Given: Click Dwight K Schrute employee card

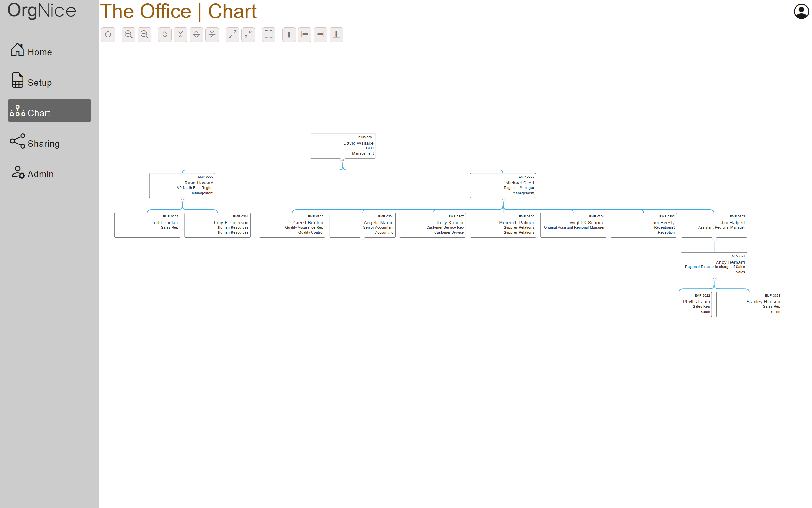Looking at the screenshot, I should click(573, 225).
